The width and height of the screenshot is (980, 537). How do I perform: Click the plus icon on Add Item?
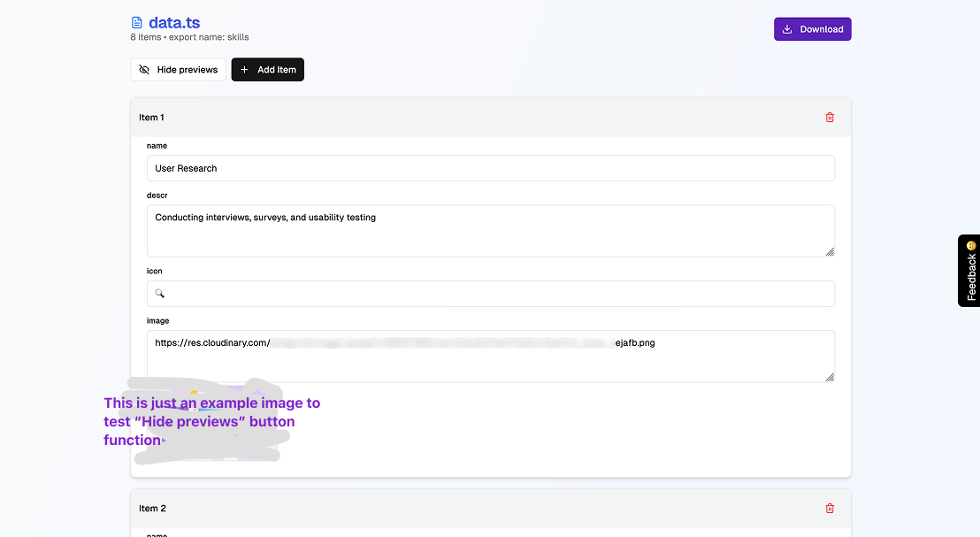coord(242,69)
